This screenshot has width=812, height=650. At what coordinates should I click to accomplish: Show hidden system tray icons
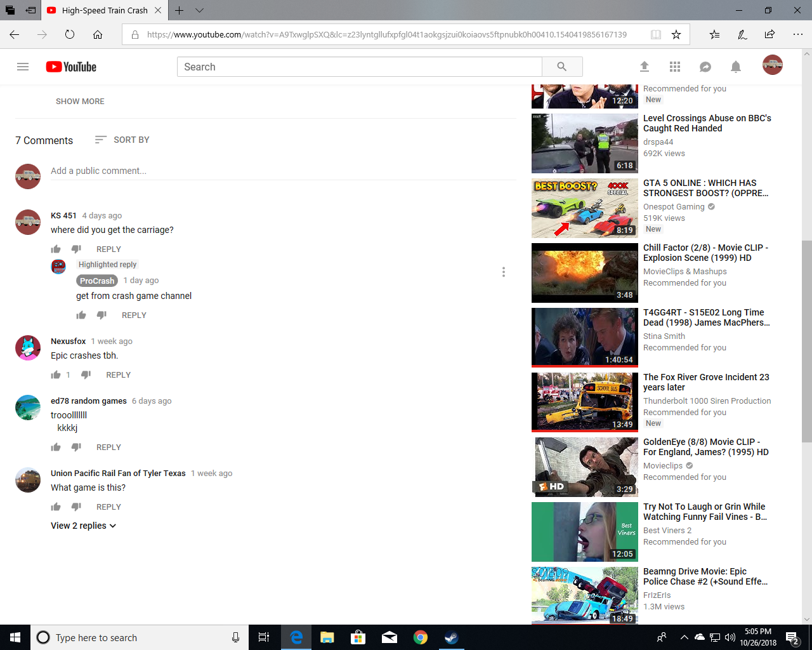684,637
